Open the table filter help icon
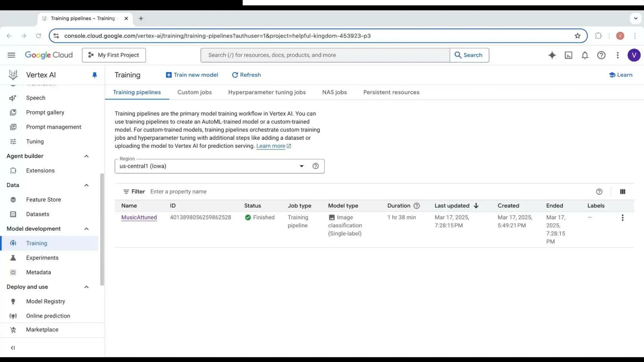The width and height of the screenshot is (644, 362). [599, 191]
